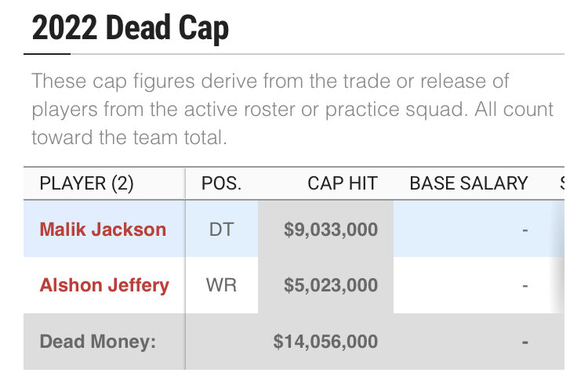Open Malik Jackson's player page
The height and width of the screenshot is (387, 588).
click(x=103, y=230)
